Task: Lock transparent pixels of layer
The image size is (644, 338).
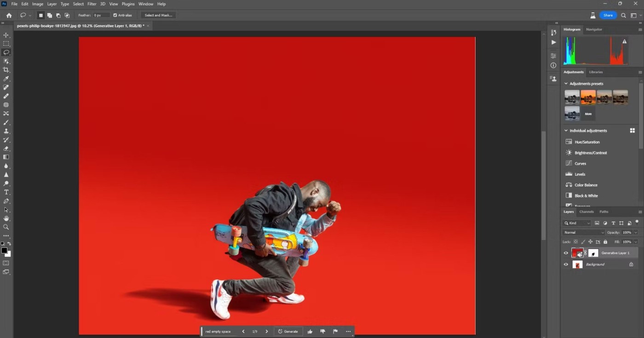Action: [x=575, y=242]
